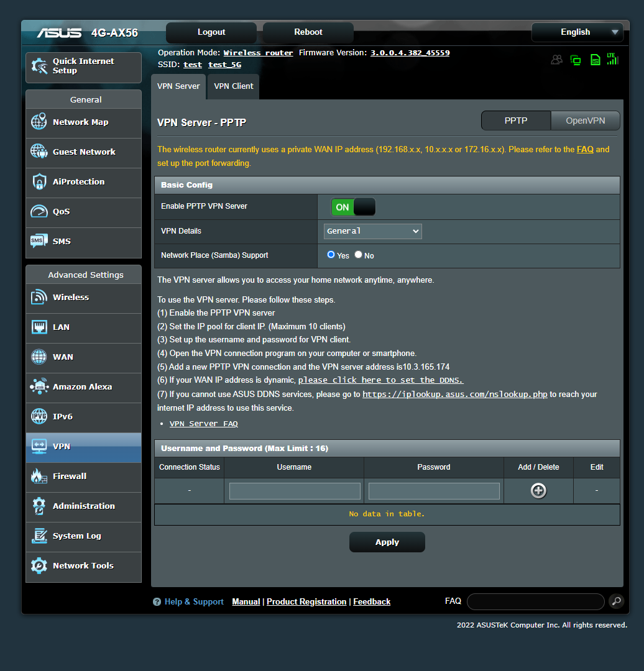
Task: Switch to the VPN Server tab
Action: (178, 86)
